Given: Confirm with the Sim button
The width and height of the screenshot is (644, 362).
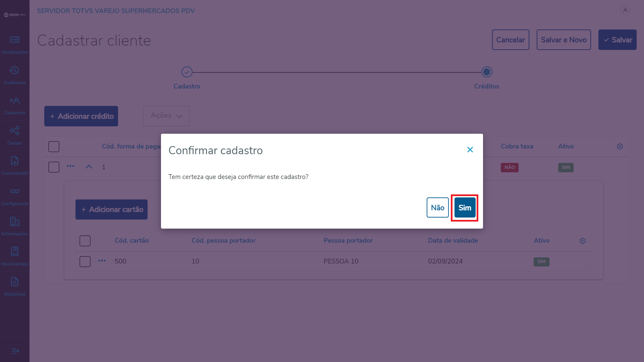Looking at the screenshot, I should tap(465, 207).
